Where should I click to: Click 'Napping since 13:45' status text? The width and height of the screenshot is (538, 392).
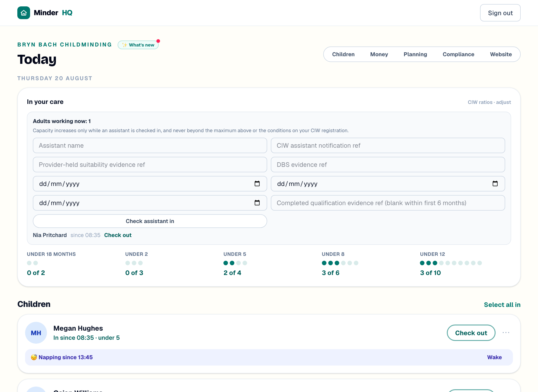pyautogui.click(x=66, y=357)
